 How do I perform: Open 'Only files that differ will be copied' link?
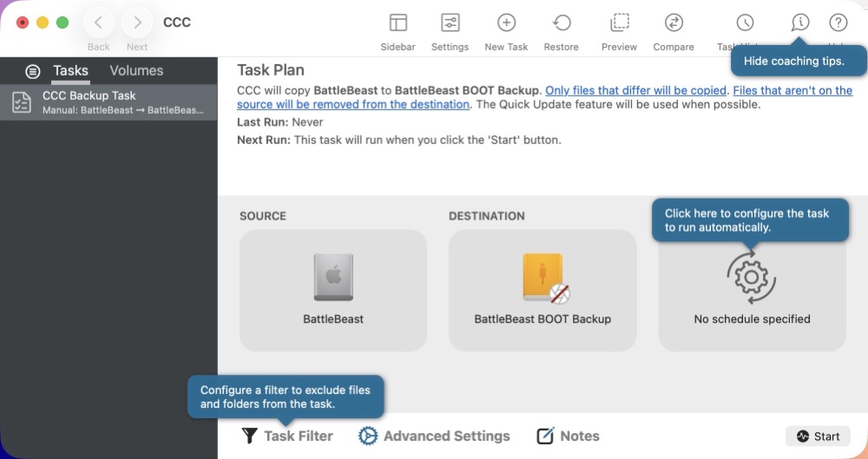point(635,90)
